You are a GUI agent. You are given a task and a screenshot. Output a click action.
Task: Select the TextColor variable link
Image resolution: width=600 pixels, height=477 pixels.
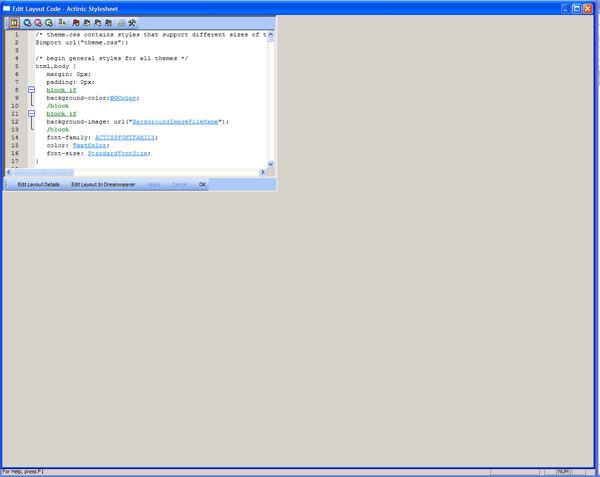coord(90,146)
